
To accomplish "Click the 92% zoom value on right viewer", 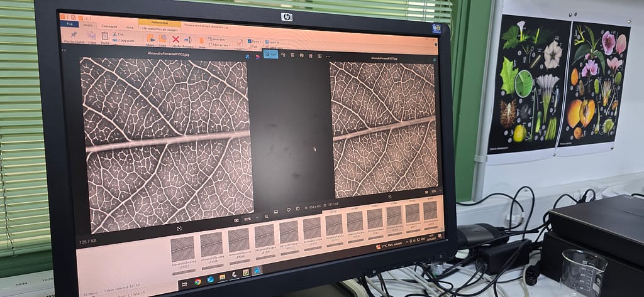I will (x=433, y=191).
